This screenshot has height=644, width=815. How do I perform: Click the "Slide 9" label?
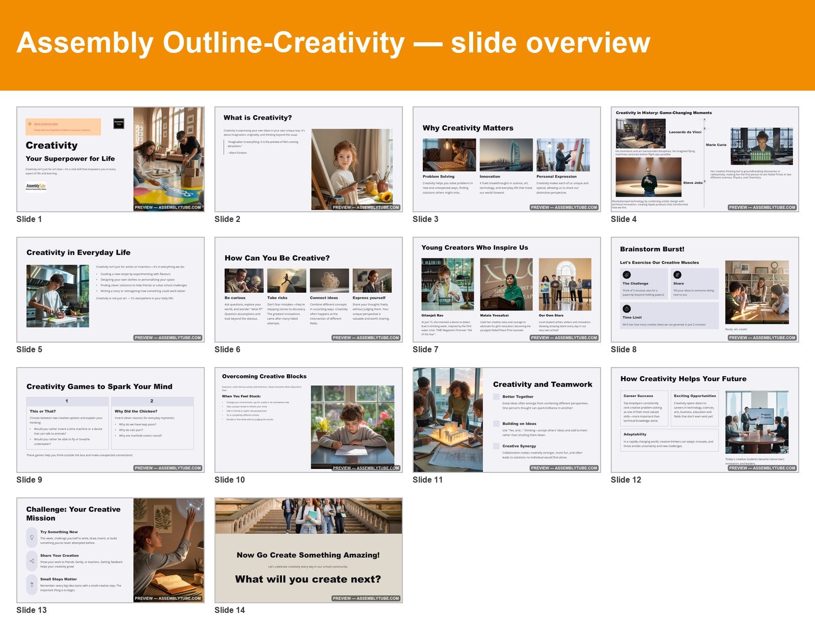pos(29,480)
